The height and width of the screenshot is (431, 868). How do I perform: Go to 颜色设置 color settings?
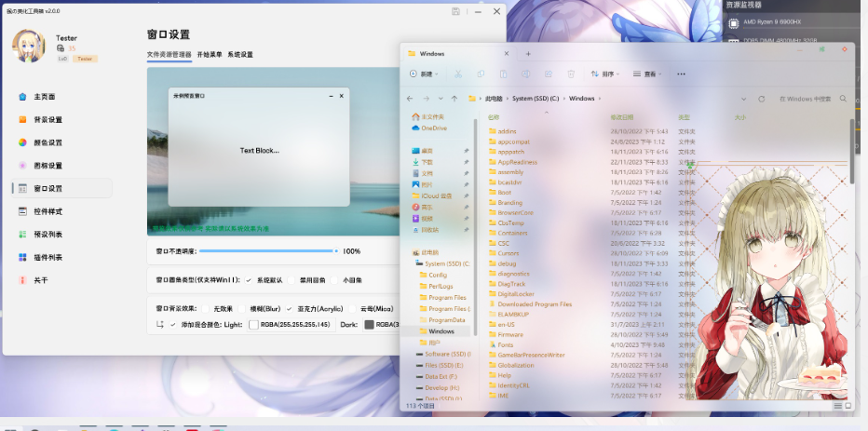coord(47,142)
